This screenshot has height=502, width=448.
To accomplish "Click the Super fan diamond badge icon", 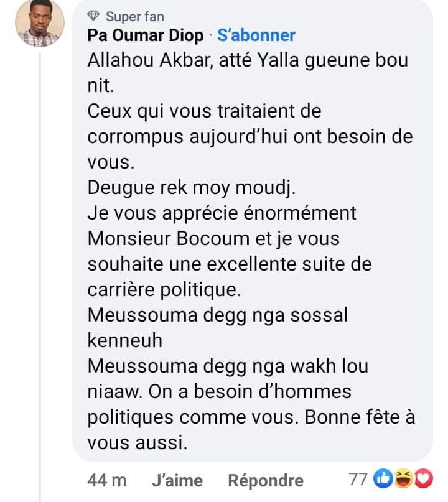I will click(x=93, y=16).
